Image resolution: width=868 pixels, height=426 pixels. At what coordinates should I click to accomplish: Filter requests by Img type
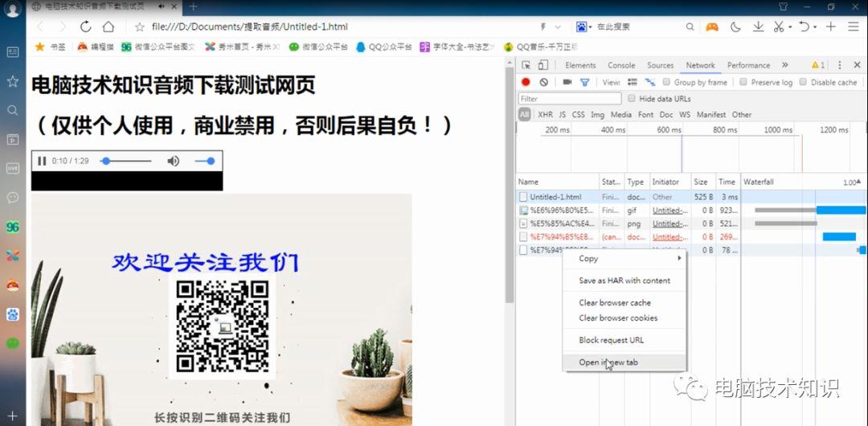[597, 115]
